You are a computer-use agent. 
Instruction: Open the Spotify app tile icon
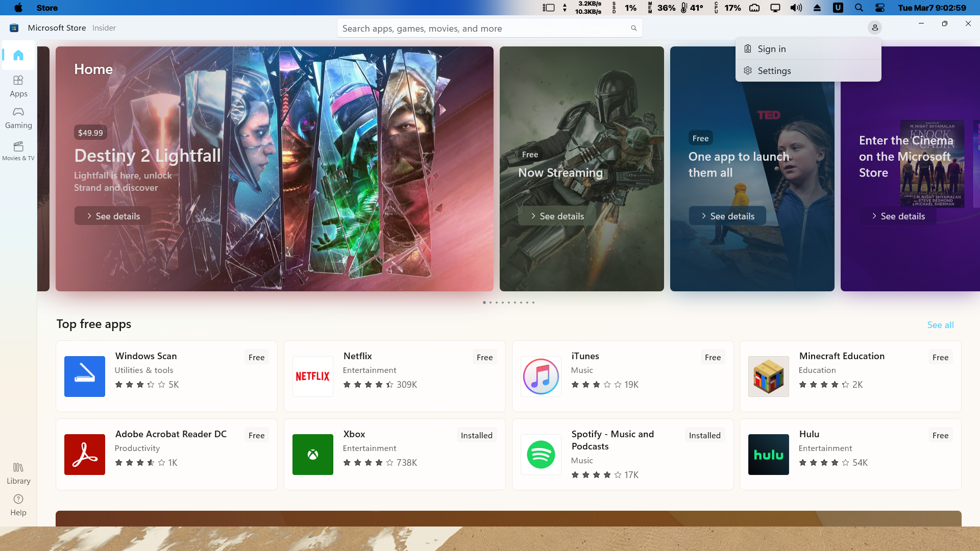(x=541, y=455)
